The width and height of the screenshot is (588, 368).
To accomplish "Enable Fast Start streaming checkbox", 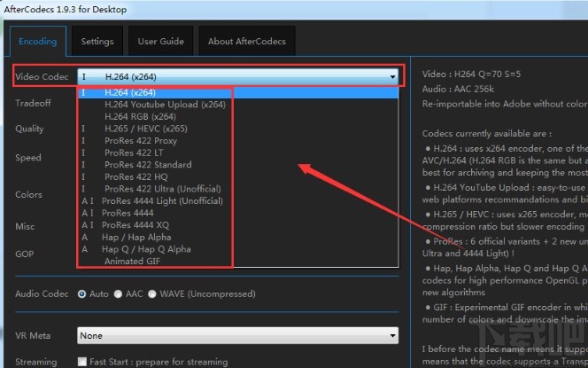I will tap(82, 362).
